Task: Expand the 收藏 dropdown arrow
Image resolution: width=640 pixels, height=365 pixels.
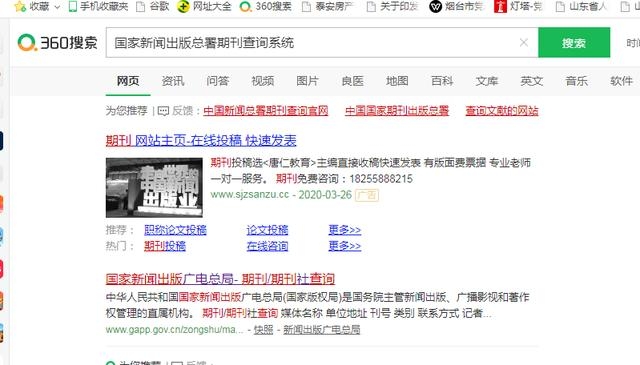Action: tap(57, 7)
